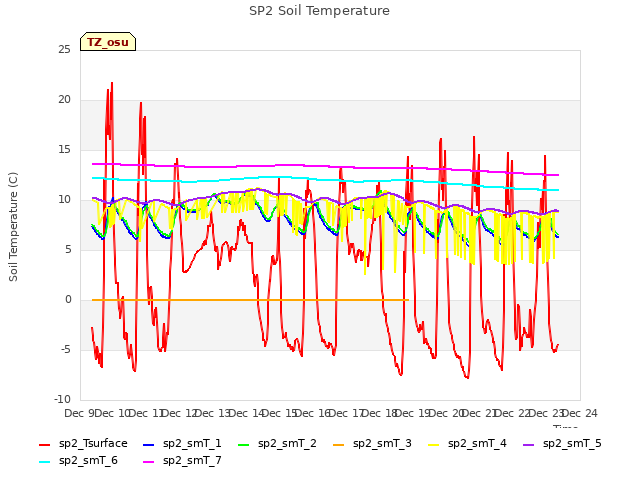Click the sp2_smT_1 legend label
640x480 pixels.
[x=192, y=443]
